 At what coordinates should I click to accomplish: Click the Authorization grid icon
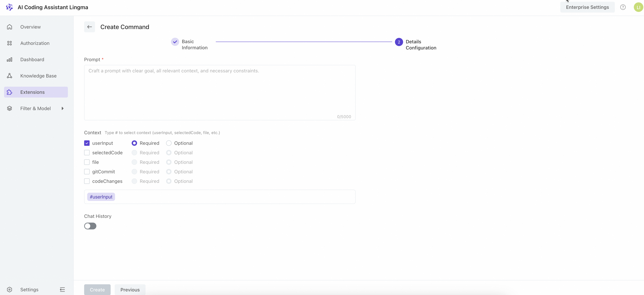coord(10,43)
